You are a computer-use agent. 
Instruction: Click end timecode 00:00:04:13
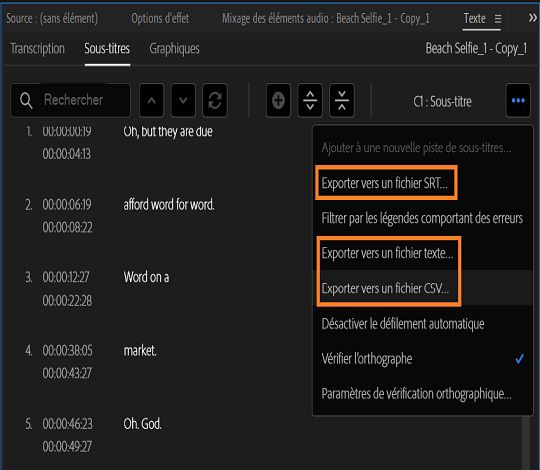(67, 154)
